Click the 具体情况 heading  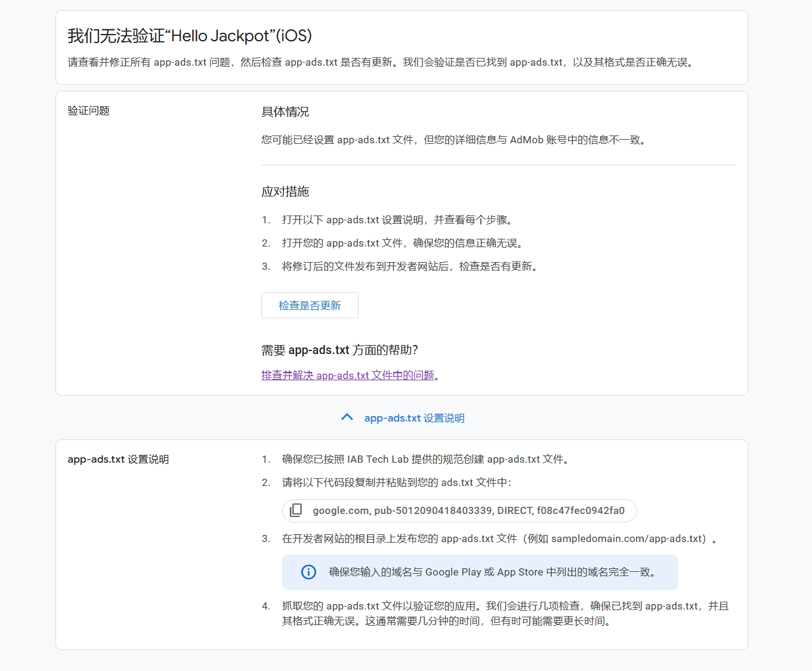pos(285,112)
